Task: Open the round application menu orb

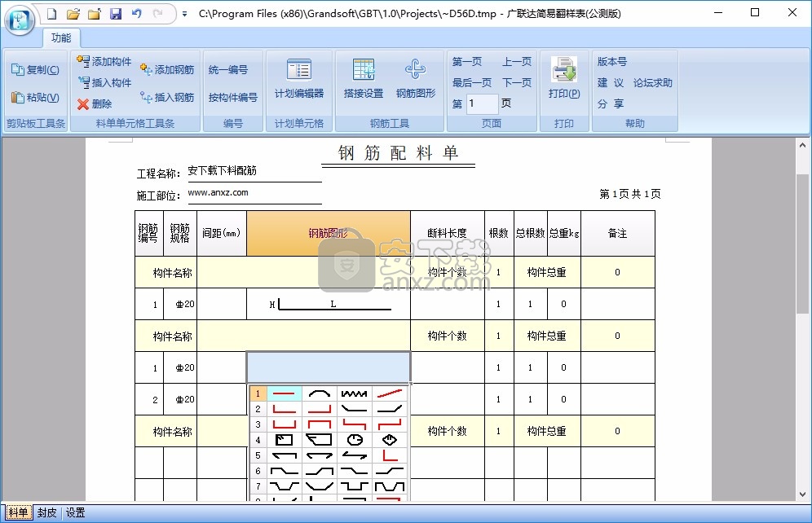Action: point(20,20)
